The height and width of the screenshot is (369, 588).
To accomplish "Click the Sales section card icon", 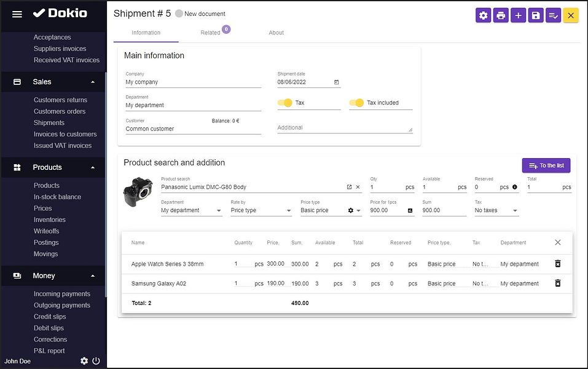I will click(x=17, y=82).
